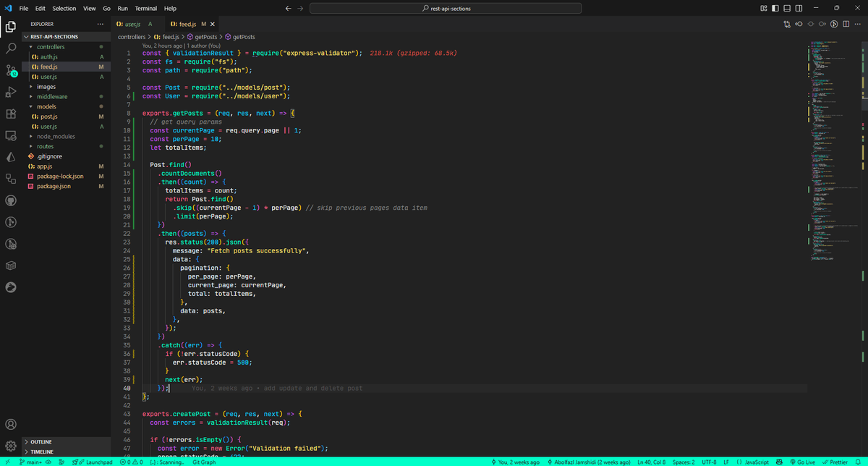This screenshot has height=466, width=868.
Task: Open the Source Control view
Action: tap(11, 70)
